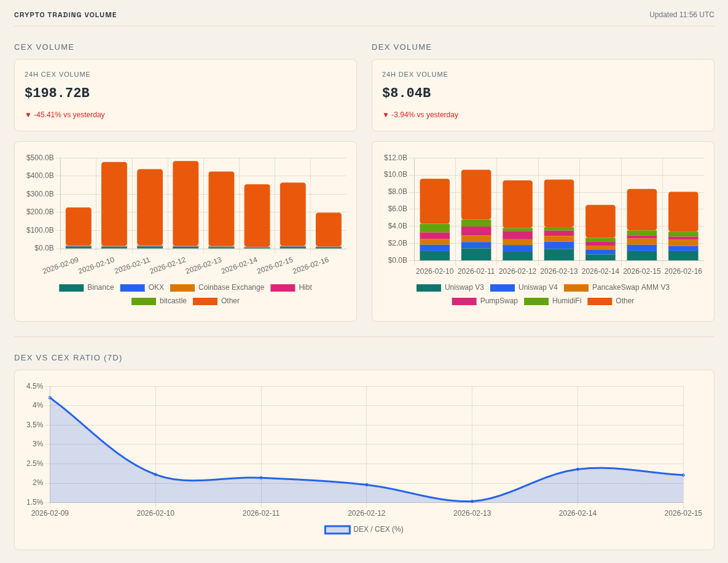This screenshot has width=728, height=563.
Task: Click HumidiFi green segment on 2026-02-10 bar
Action: tap(435, 228)
